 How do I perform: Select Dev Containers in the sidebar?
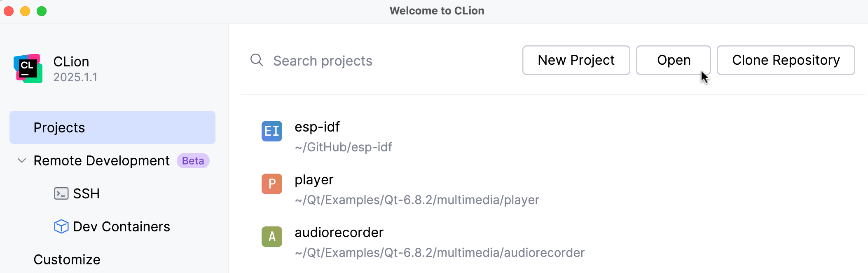[x=122, y=226]
